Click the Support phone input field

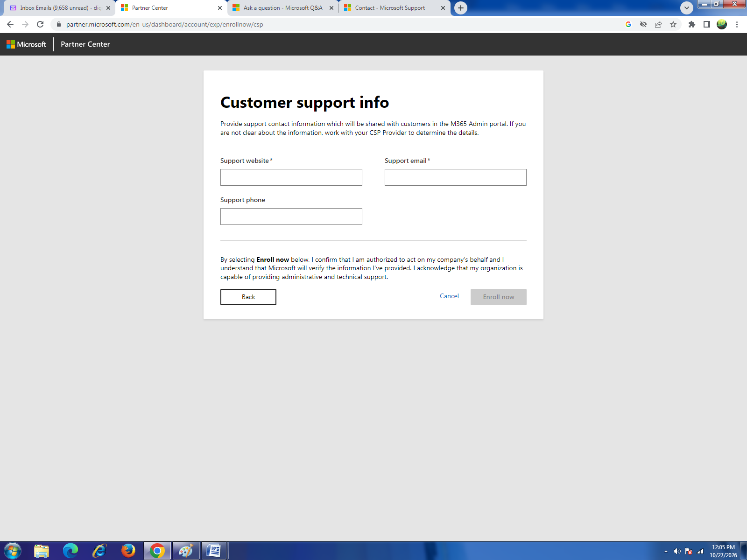[x=291, y=217]
